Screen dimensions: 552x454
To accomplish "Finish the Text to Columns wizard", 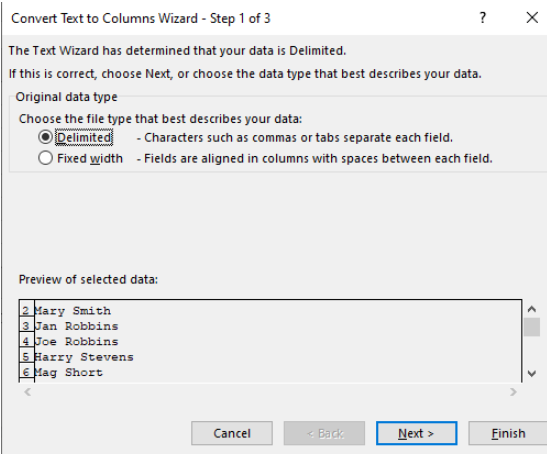I will [508, 433].
